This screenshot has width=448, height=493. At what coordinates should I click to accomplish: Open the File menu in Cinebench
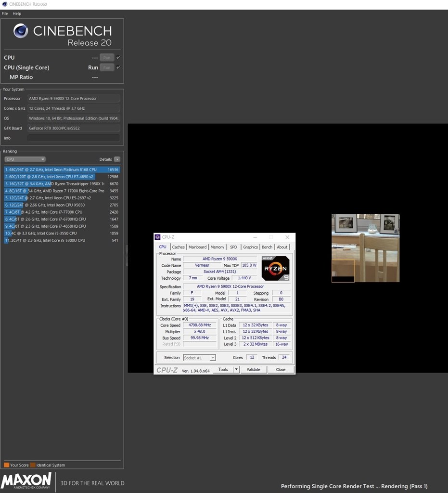[5, 13]
